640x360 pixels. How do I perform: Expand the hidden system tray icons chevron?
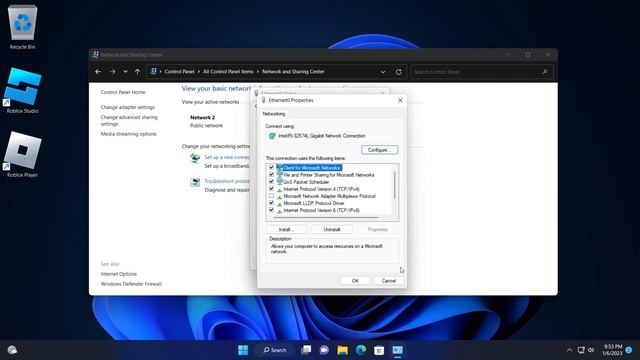[569, 350]
